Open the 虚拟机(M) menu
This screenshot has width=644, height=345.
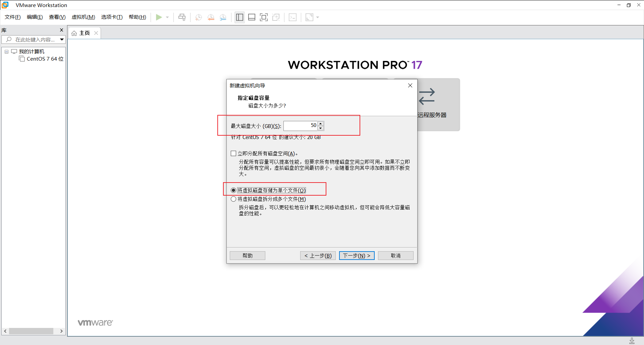pyautogui.click(x=84, y=17)
